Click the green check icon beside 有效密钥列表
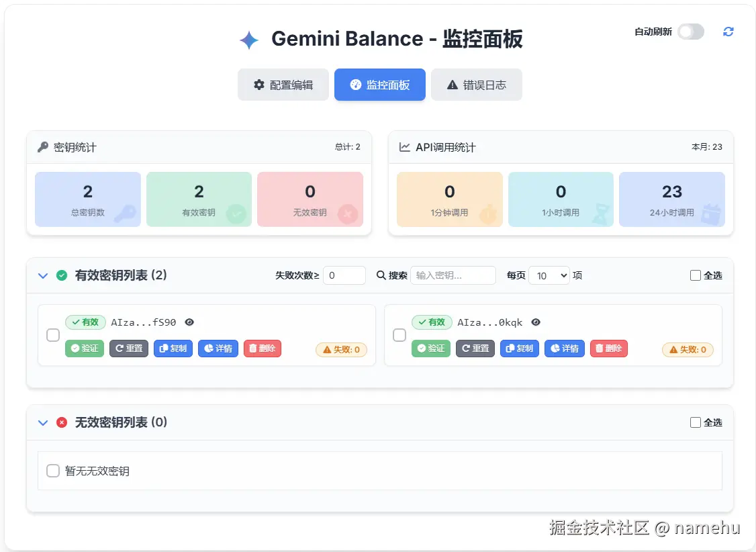This screenshot has height=552, width=756. (62, 276)
